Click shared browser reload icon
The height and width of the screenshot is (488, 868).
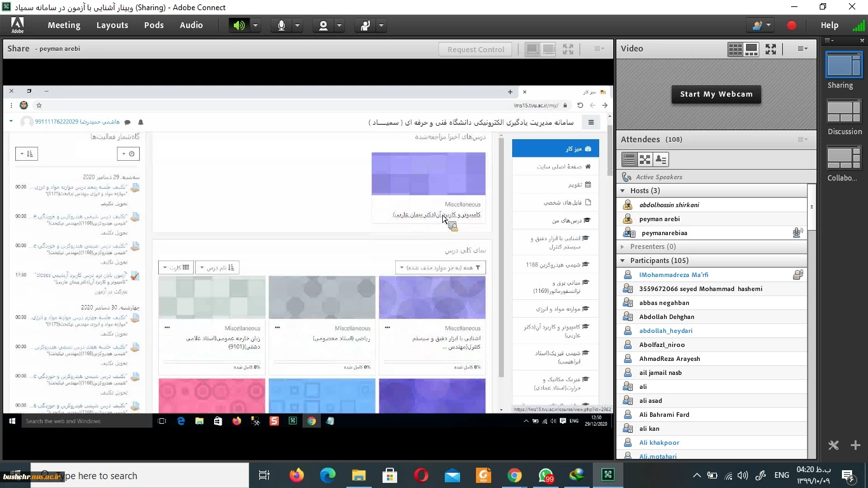580,105
